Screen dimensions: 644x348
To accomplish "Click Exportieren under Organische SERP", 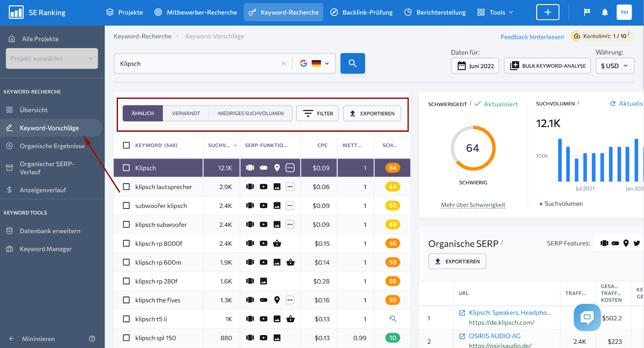I will 457,261.
